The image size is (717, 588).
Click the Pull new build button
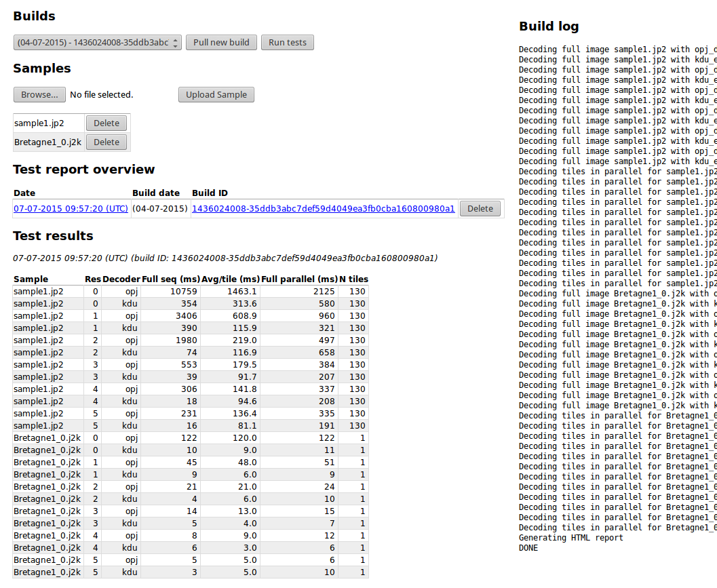(221, 43)
